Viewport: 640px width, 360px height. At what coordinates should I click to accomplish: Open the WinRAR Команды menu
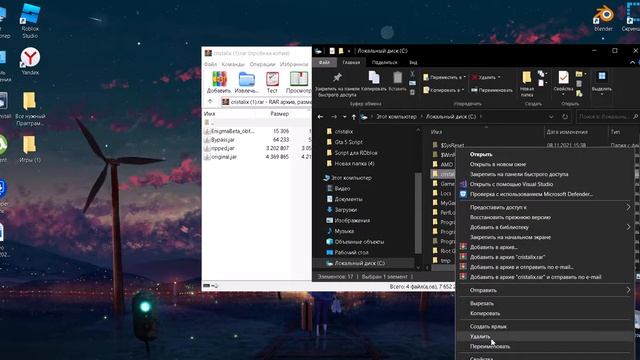click(233, 64)
